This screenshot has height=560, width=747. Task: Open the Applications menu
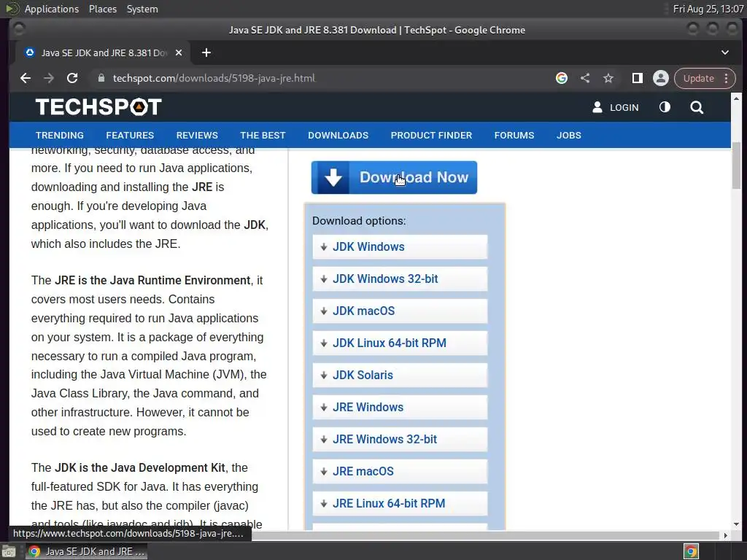[52, 9]
